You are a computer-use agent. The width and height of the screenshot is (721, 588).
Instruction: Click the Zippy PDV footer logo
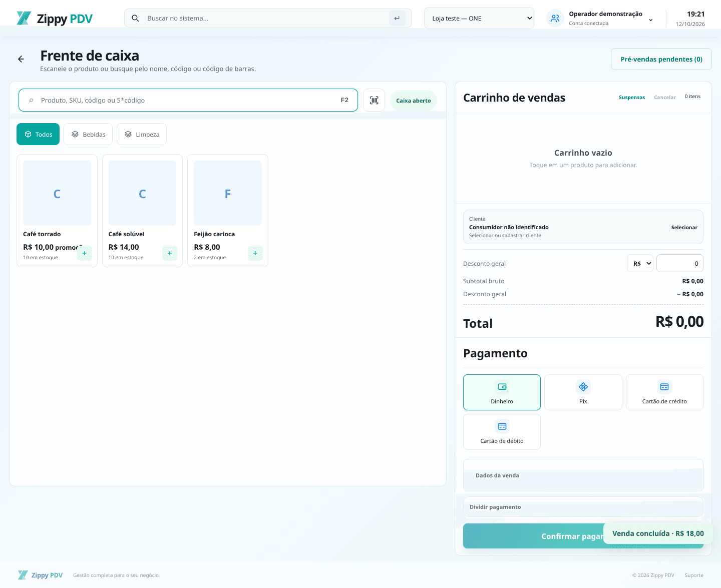[40, 575]
